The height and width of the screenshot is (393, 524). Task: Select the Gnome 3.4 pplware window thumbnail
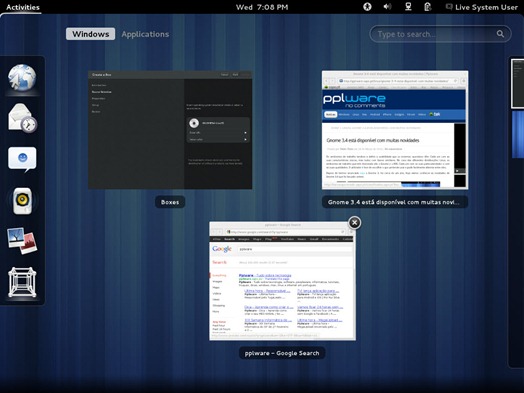(395, 130)
